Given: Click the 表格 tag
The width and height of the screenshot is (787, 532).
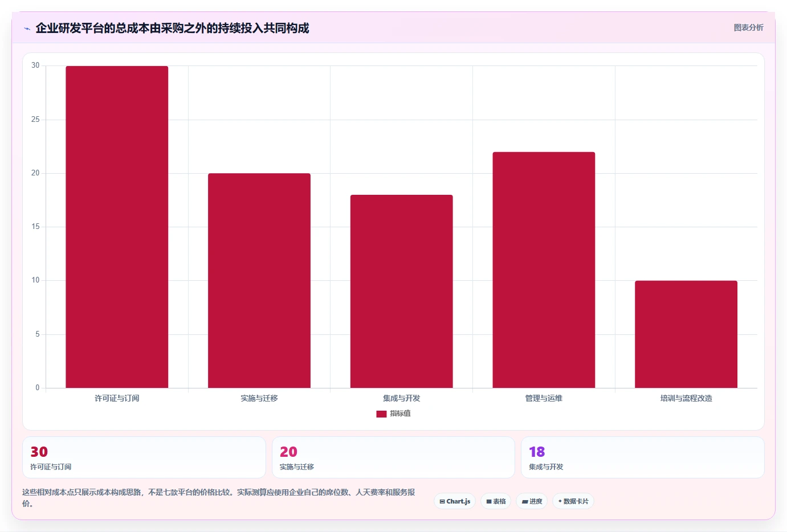Looking at the screenshot, I should (496, 501).
